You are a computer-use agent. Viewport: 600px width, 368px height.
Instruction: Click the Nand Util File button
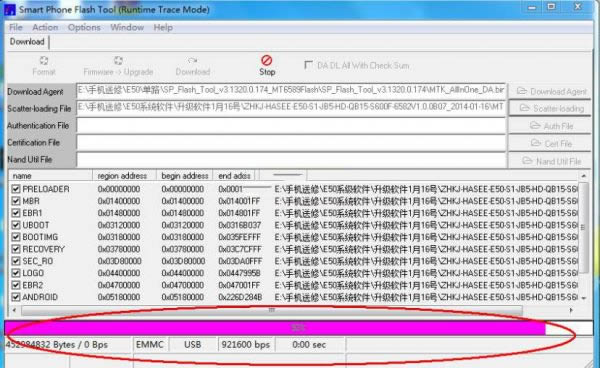tap(551, 161)
